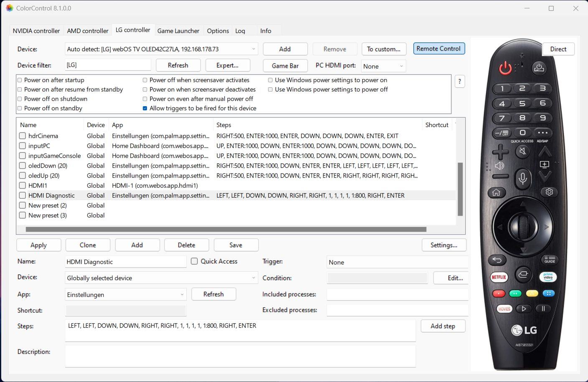This screenshot has width=588, height=382.
Task: Click the home button on remote
Action: point(496,193)
